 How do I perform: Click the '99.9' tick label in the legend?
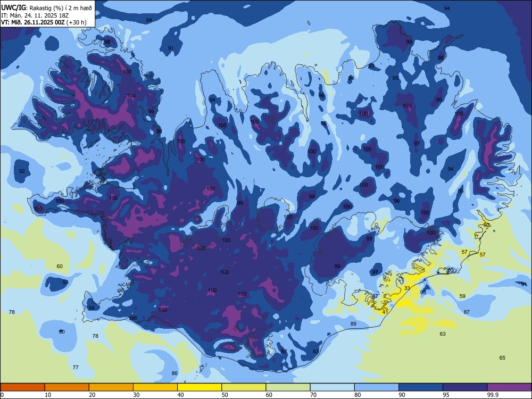click(x=493, y=395)
